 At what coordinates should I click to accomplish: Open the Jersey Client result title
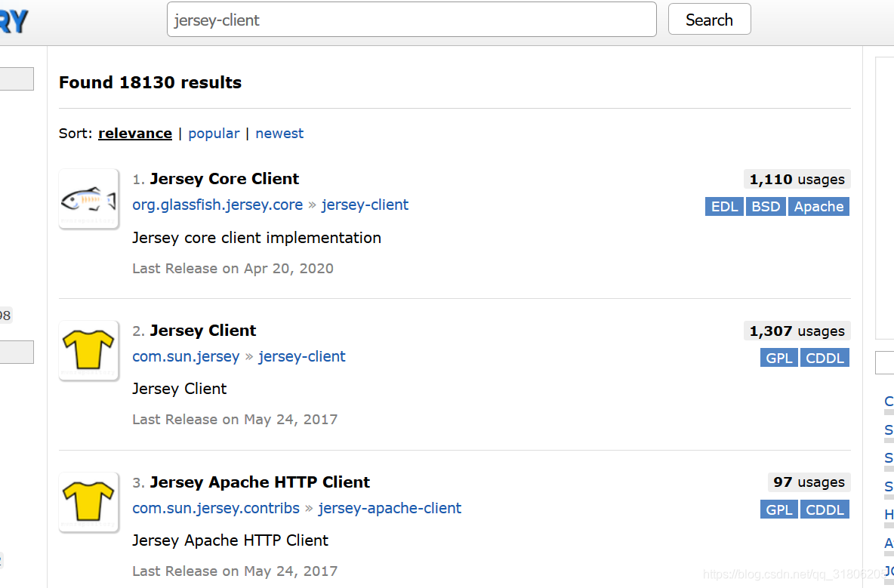point(203,331)
